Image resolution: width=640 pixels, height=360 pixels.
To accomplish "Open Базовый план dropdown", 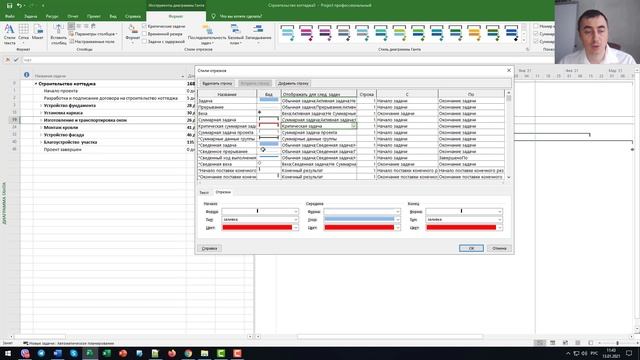I will [x=236, y=34].
